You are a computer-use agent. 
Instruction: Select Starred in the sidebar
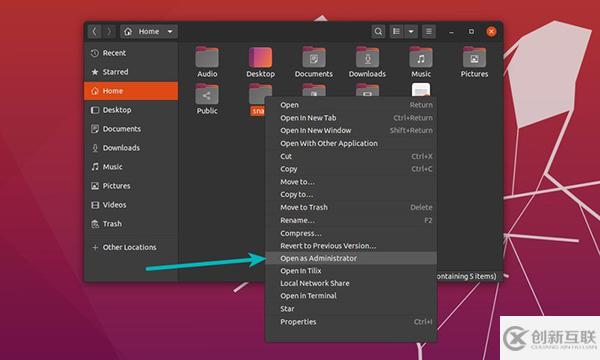(x=131, y=72)
